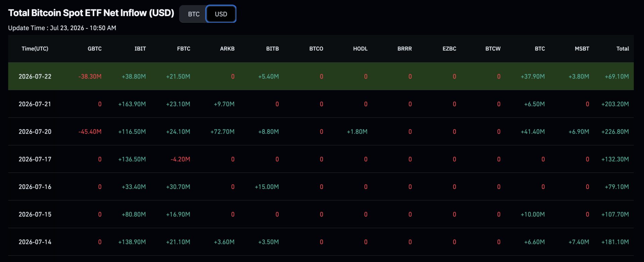Viewport: 644px width, 262px height.
Task: Click the -45.40M GBTC outflow value
Action: [x=90, y=132]
